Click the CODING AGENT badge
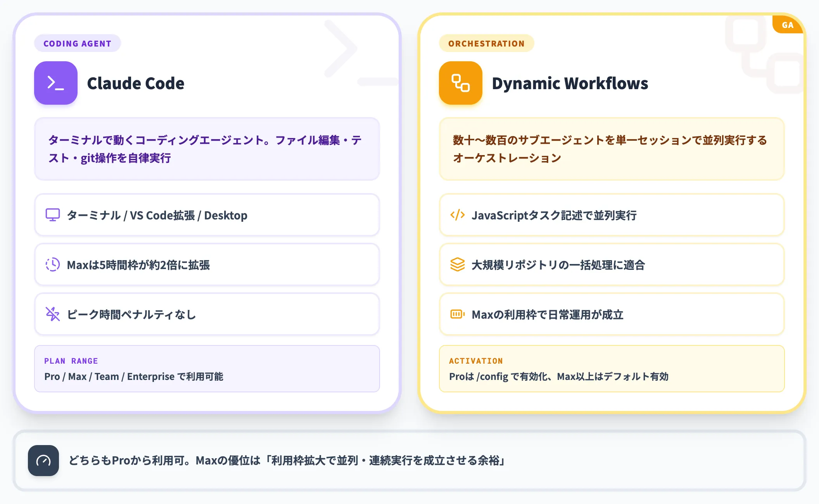This screenshot has width=819, height=504. point(78,43)
